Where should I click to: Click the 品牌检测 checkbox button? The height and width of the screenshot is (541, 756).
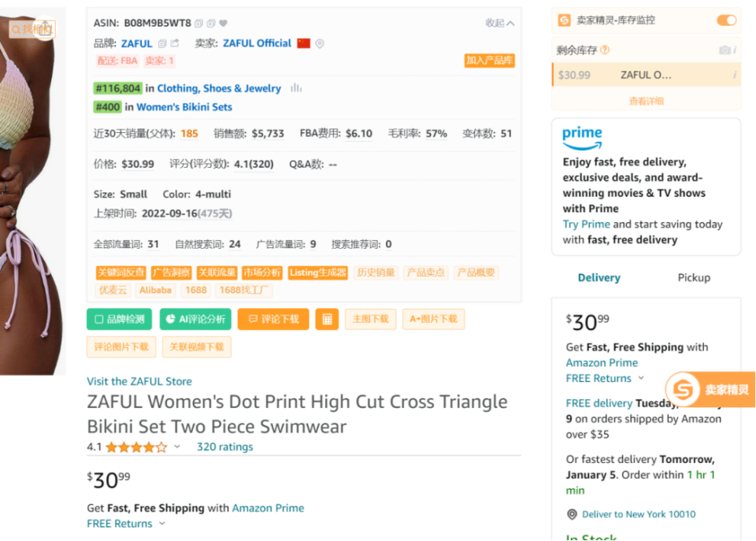120,319
